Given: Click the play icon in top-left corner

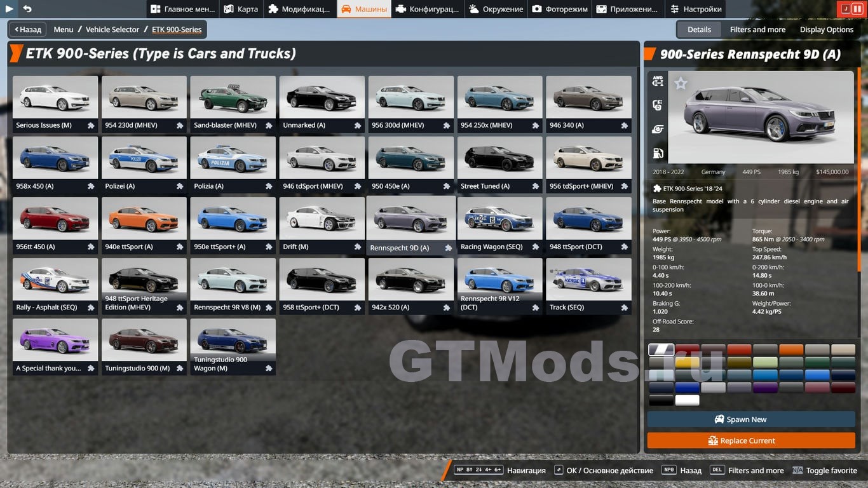Looking at the screenshot, I should (10, 9).
